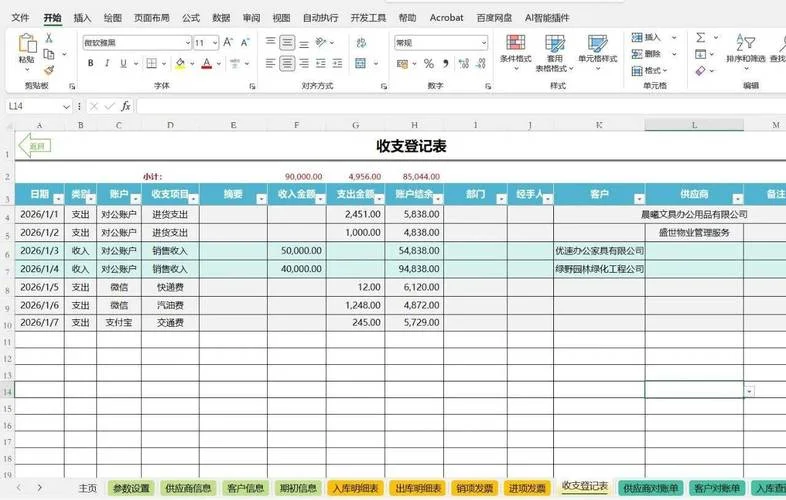Image resolution: width=786 pixels, height=500 pixels.
Task: Switch to the 入库明细表 sheet tab
Action: [x=355, y=488]
